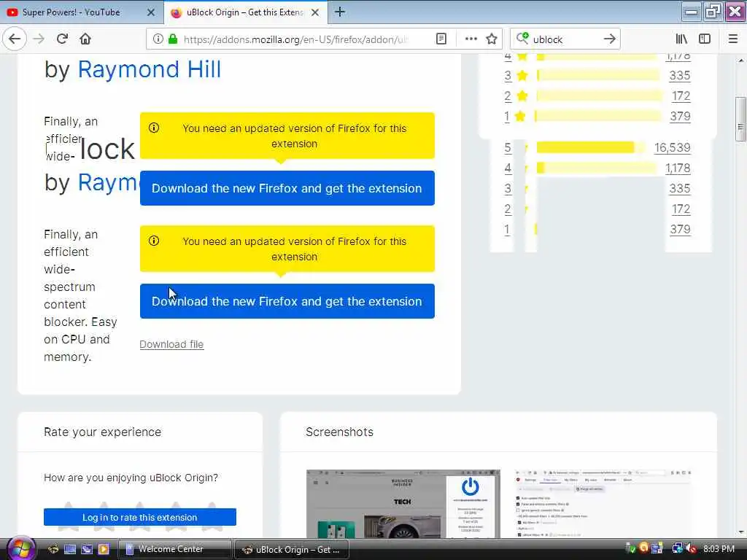Open a new browser tab

coord(340,12)
